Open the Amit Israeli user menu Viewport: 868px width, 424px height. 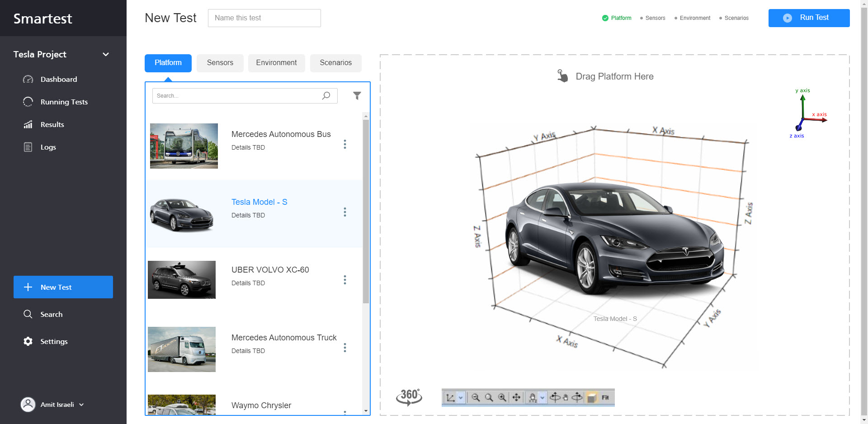(x=53, y=405)
